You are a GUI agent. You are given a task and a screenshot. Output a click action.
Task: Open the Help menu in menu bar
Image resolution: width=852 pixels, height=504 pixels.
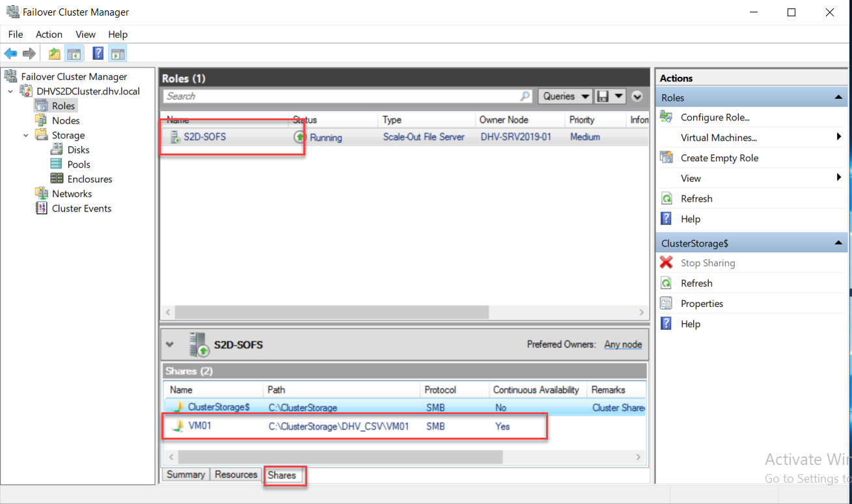click(118, 34)
